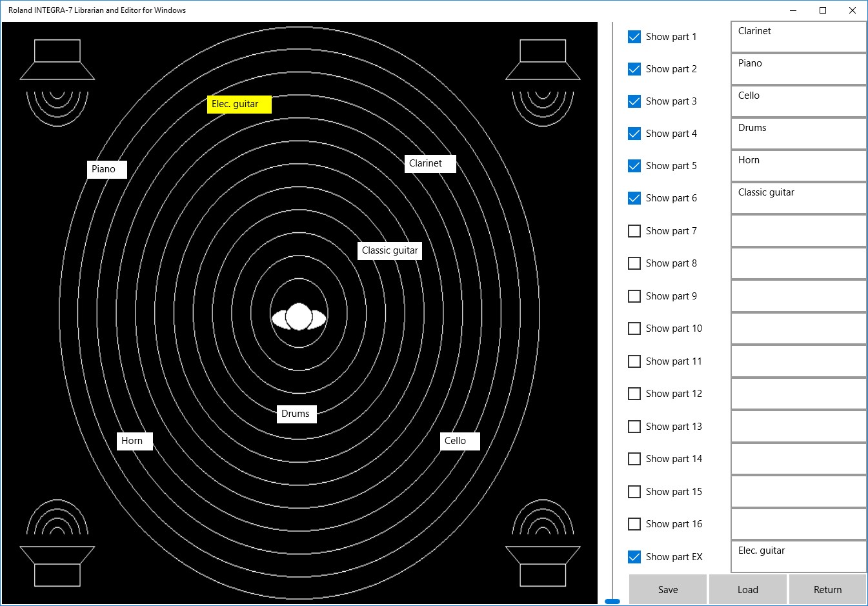Enable Show part 10

634,328
